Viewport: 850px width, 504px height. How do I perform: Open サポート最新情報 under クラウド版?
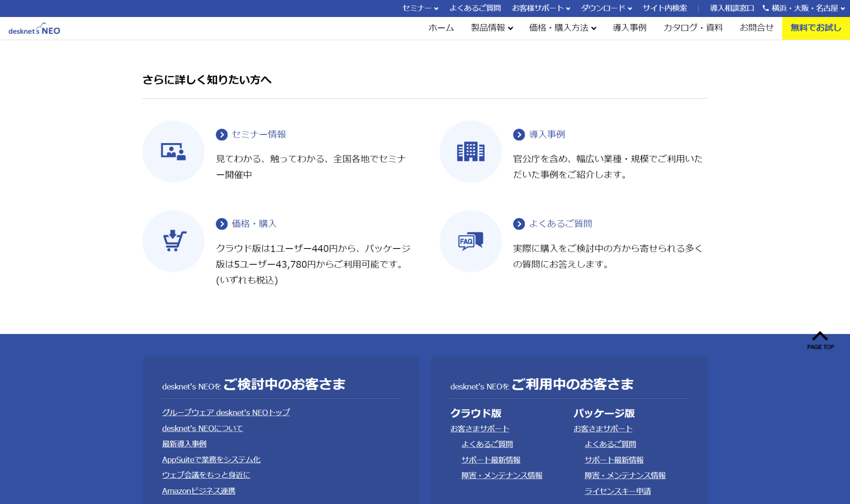[x=491, y=460]
